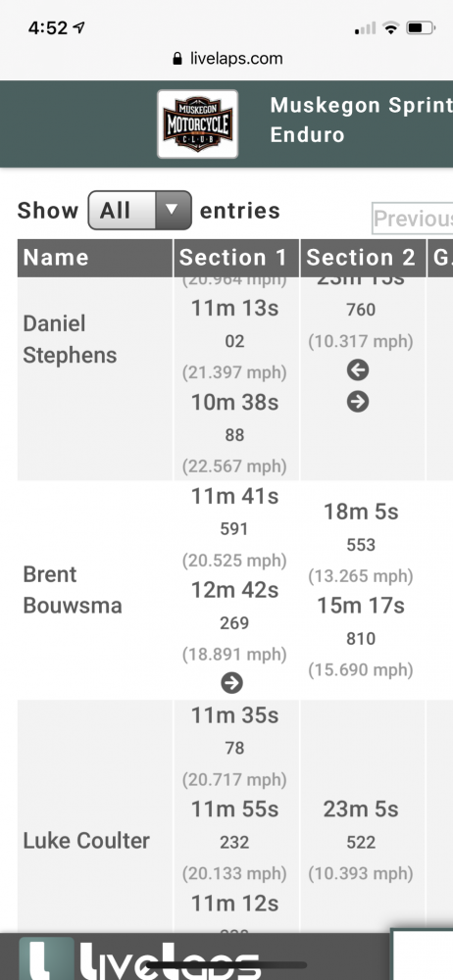Tap the livelaps.com address bar
Image resolution: width=453 pixels, height=980 pixels.
(x=226, y=59)
